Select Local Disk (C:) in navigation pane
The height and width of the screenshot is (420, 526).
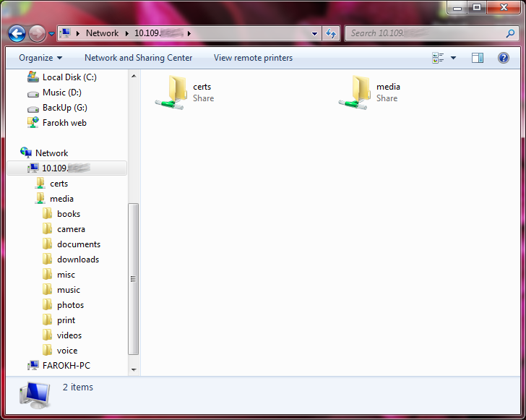pyautogui.click(x=69, y=77)
